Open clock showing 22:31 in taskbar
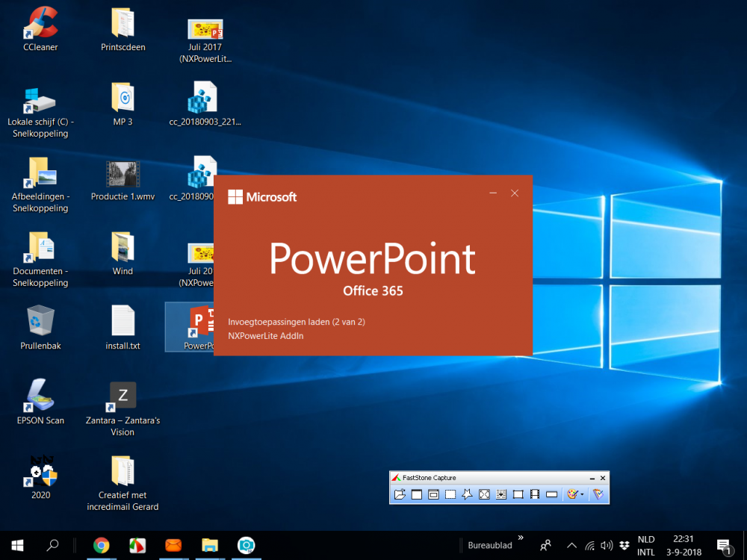The height and width of the screenshot is (560, 747). 683,545
